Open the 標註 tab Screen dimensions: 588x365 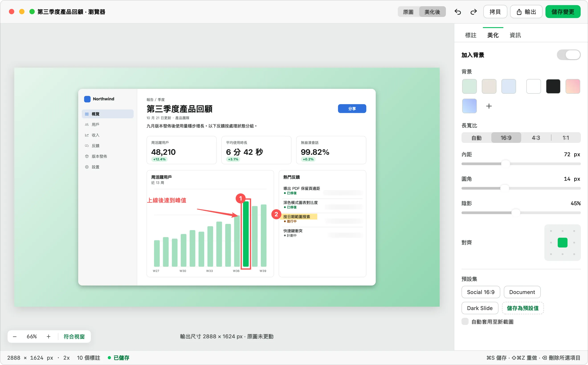click(x=471, y=35)
